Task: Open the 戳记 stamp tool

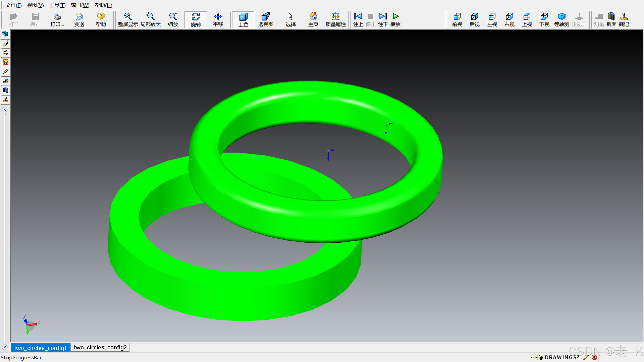Action: pyautogui.click(x=624, y=19)
